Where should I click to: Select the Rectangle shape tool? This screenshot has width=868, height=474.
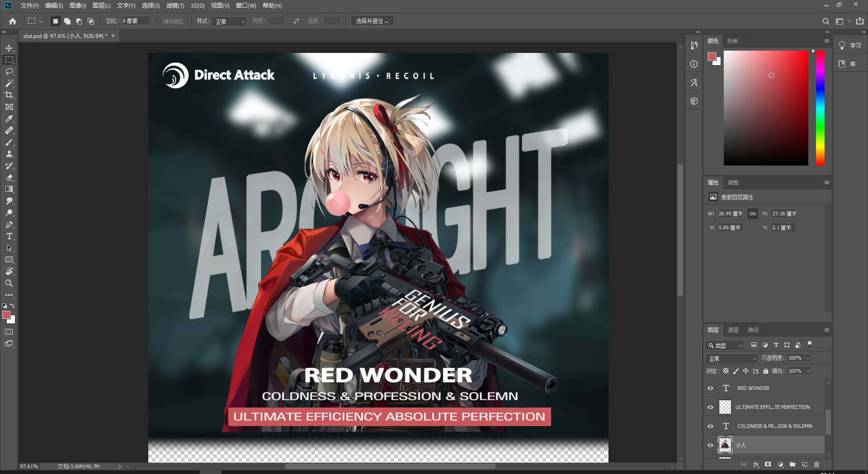9,260
